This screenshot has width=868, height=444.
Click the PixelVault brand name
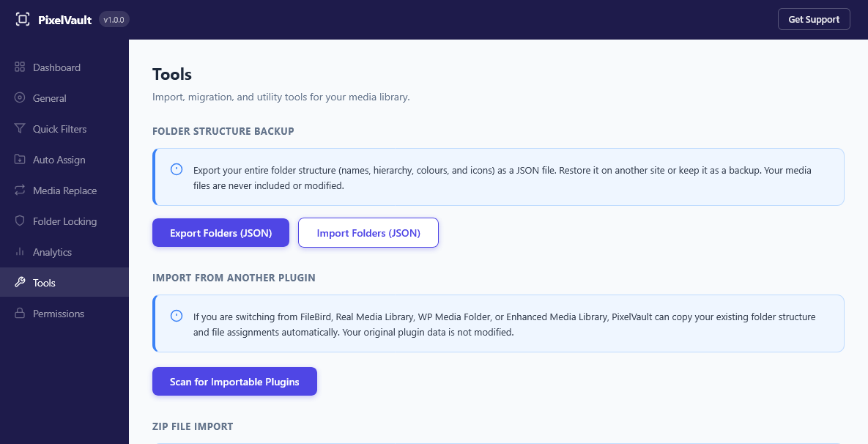coord(64,20)
